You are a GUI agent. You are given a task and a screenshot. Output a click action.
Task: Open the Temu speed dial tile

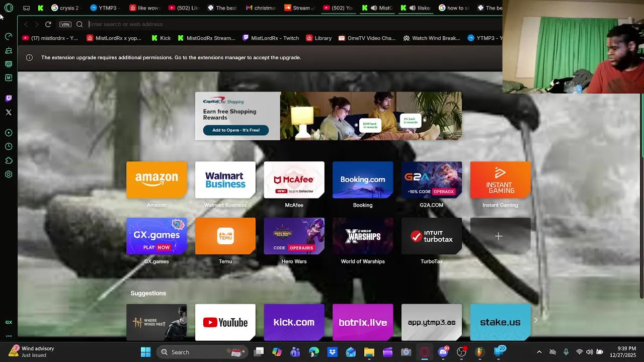[225, 236]
